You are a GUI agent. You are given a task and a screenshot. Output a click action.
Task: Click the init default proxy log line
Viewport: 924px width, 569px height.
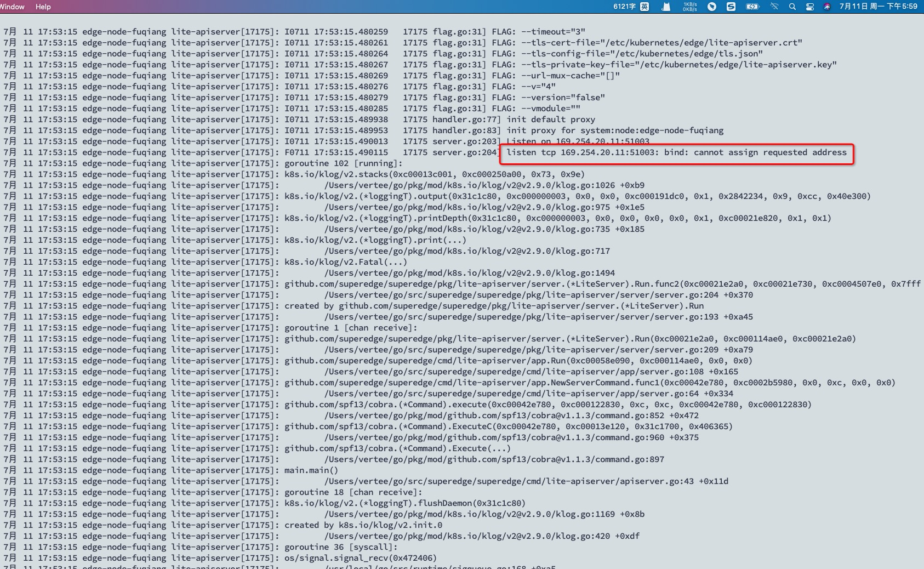(x=551, y=120)
